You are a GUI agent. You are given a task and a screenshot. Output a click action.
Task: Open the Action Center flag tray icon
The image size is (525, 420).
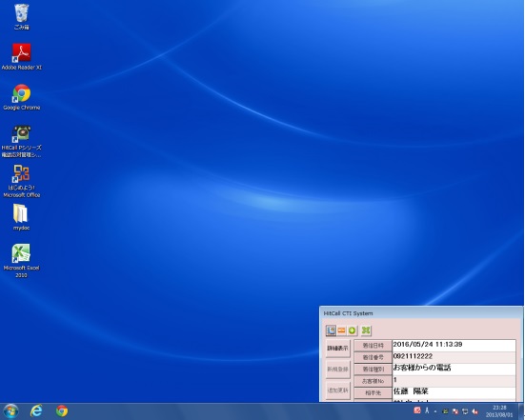455,411
